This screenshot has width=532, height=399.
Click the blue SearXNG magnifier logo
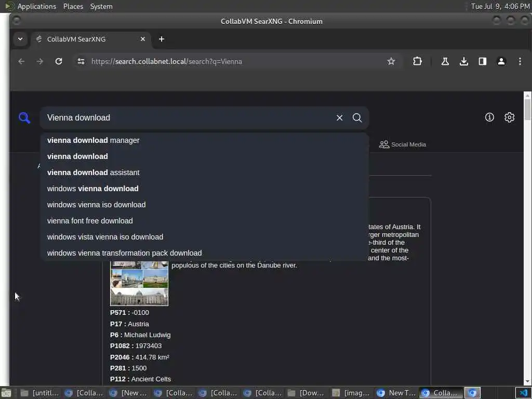(24, 118)
